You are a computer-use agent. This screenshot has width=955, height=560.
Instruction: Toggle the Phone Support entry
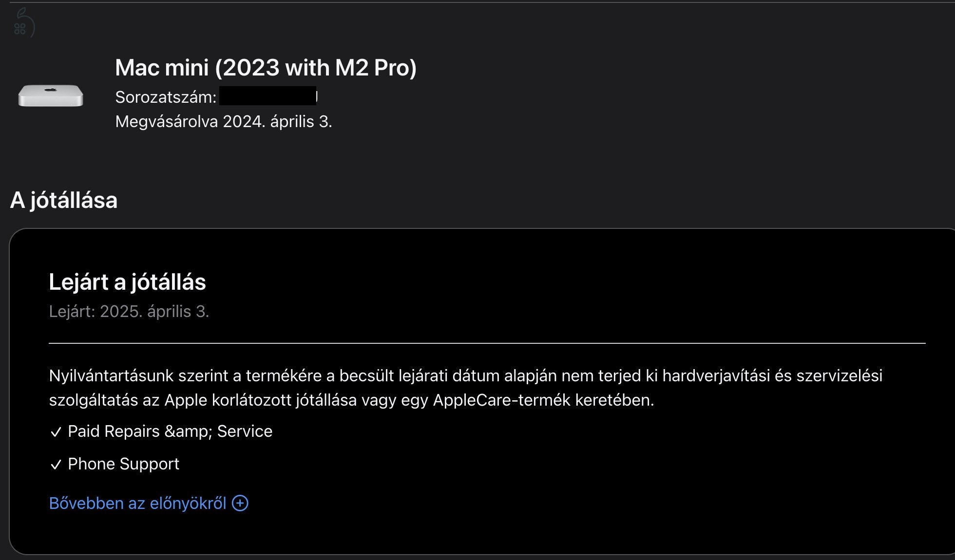(x=123, y=464)
